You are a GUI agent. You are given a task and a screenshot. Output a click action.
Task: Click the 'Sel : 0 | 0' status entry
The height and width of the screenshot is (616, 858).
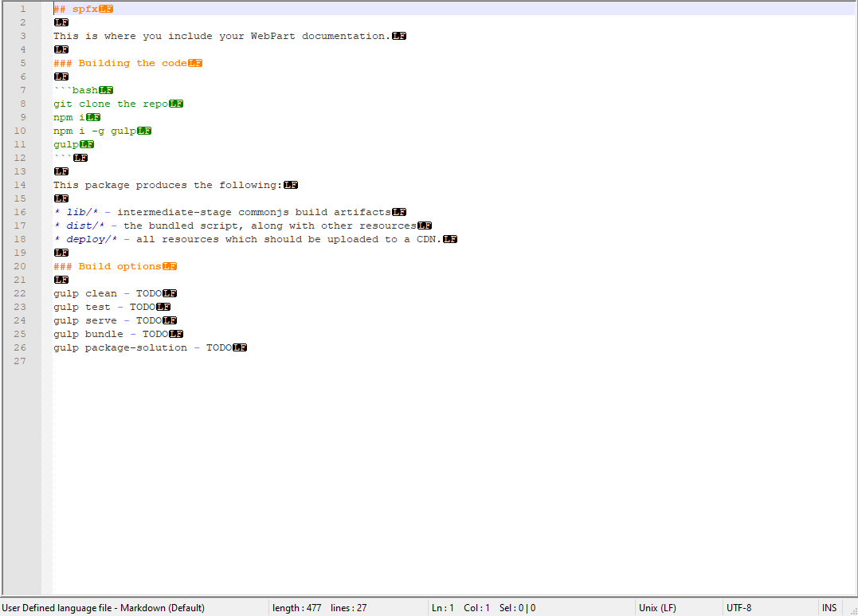click(517, 608)
